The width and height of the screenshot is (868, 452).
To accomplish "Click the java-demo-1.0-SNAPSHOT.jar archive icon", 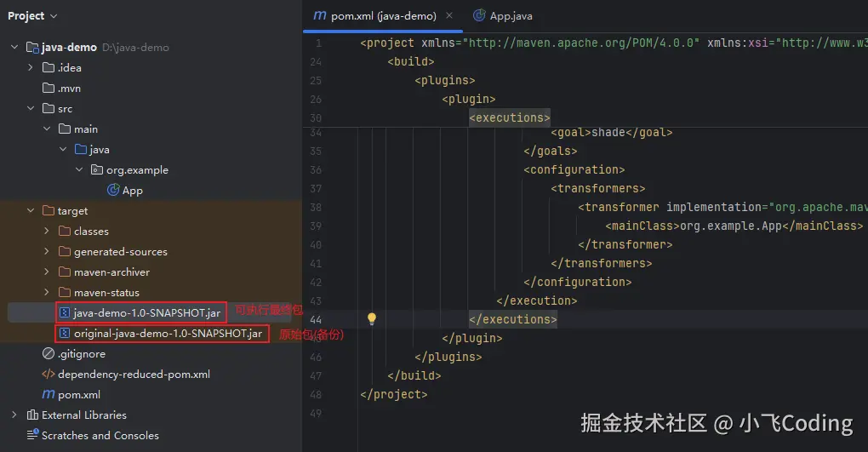I will (x=65, y=313).
